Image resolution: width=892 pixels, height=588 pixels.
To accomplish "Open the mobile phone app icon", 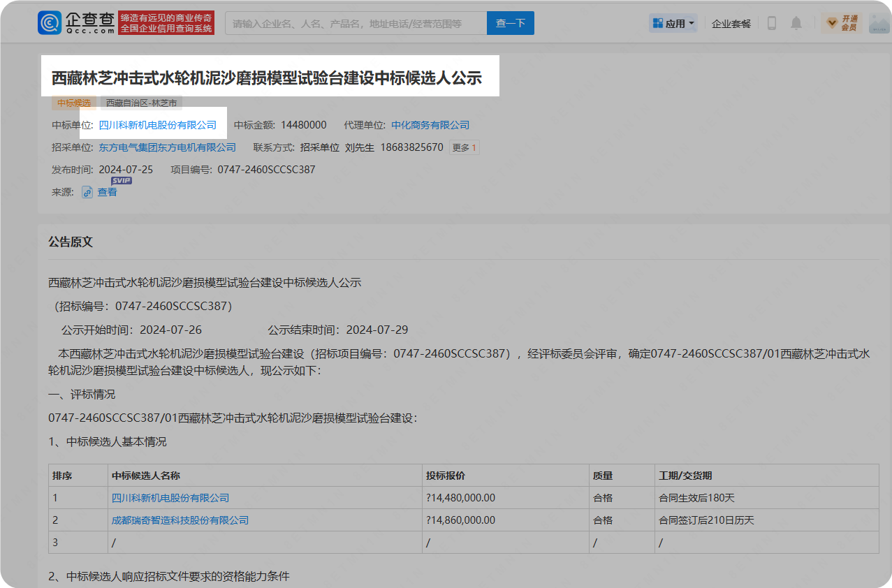I will pyautogui.click(x=772, y=23).
